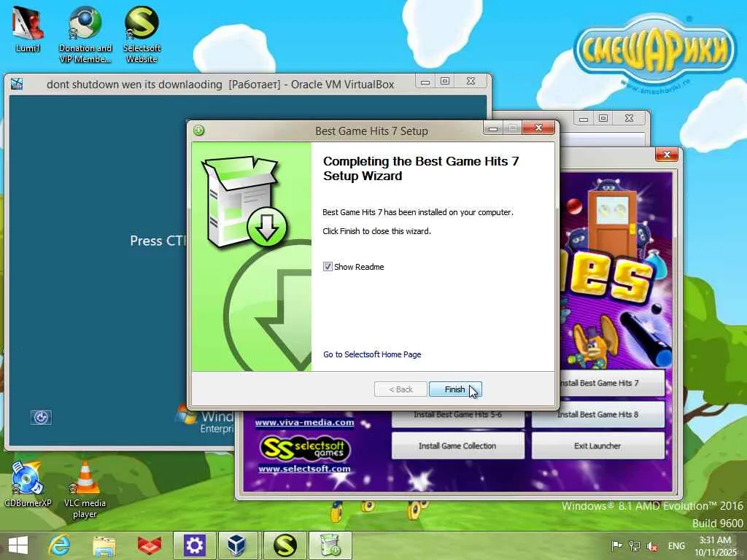
Task: Click the ENG language indicator
Action: click(676, 545)
